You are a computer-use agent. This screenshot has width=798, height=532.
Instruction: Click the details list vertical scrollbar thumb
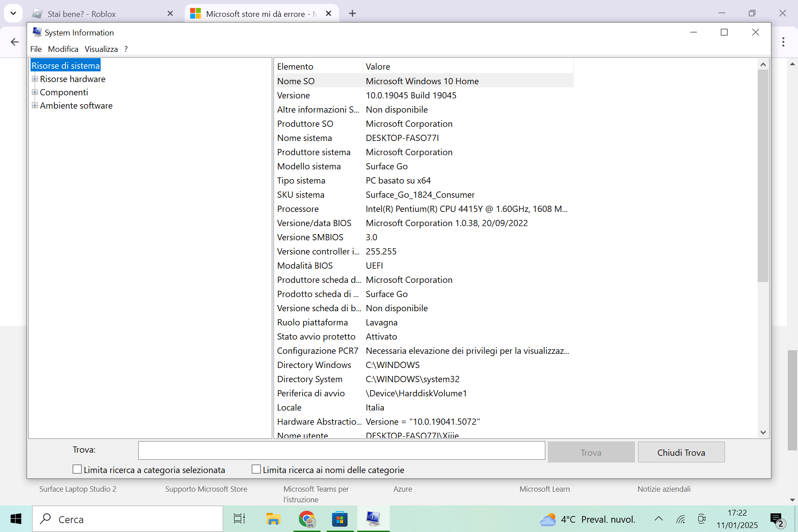click(x=763, y=176)
